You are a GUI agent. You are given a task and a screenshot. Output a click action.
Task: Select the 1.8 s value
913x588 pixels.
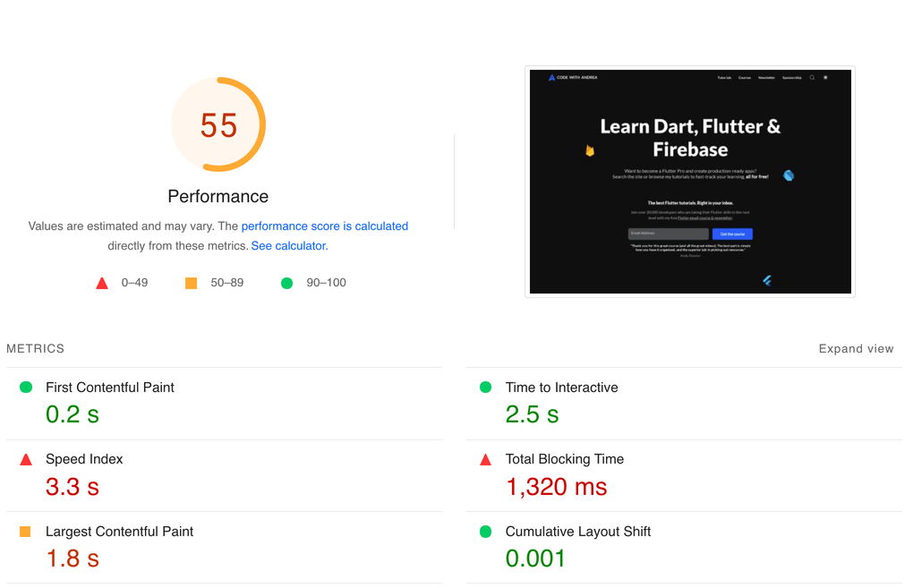pos(73,558)
